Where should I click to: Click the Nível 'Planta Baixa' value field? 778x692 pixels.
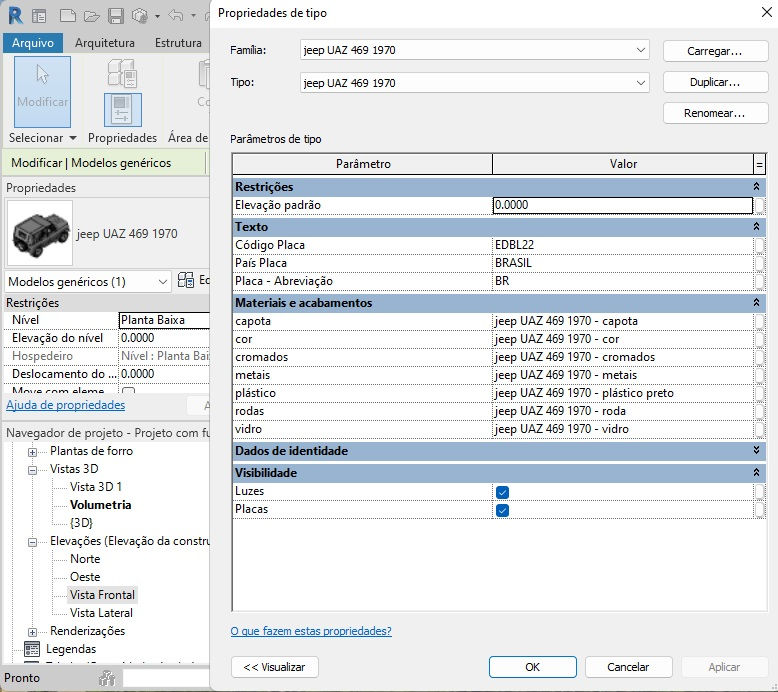164,320
